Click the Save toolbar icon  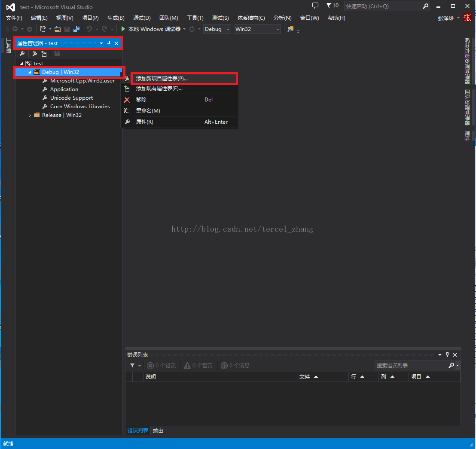[67, 29]
